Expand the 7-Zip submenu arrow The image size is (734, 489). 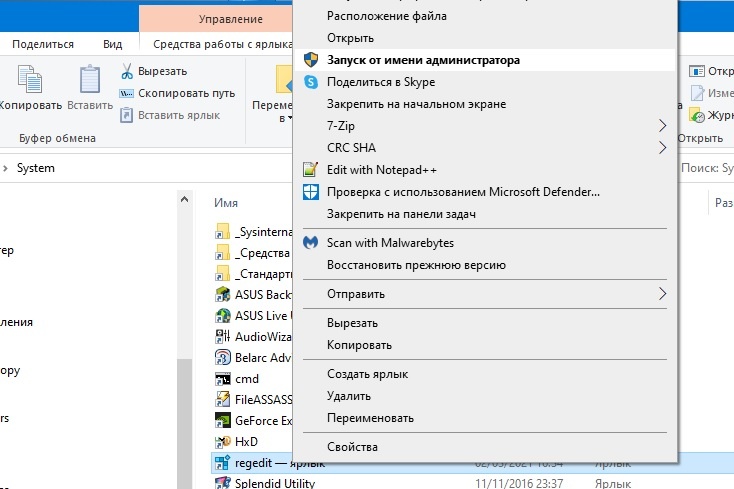pyautogui.click(x=662, y=125)
